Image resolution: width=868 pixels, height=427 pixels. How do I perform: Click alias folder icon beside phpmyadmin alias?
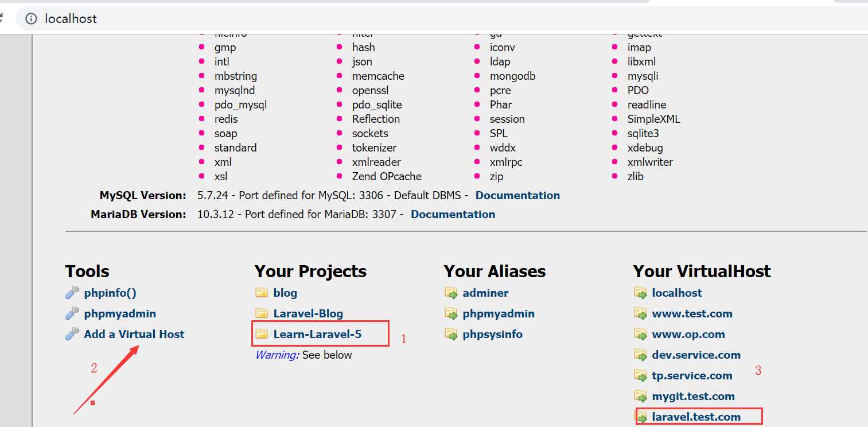click(451, 313)
